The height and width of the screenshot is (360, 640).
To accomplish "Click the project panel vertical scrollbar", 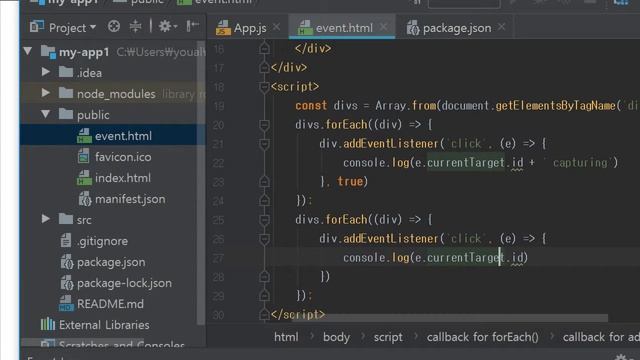I will click(x=201, y=182).
